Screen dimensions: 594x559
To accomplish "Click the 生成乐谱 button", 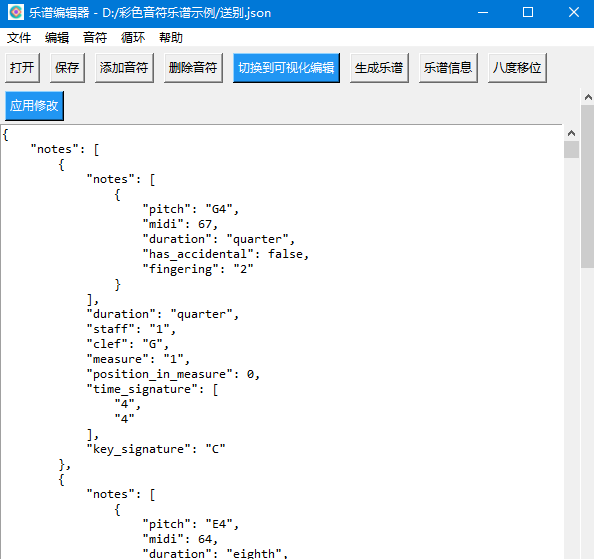I will pyautogui.click(x=379, y=68).
